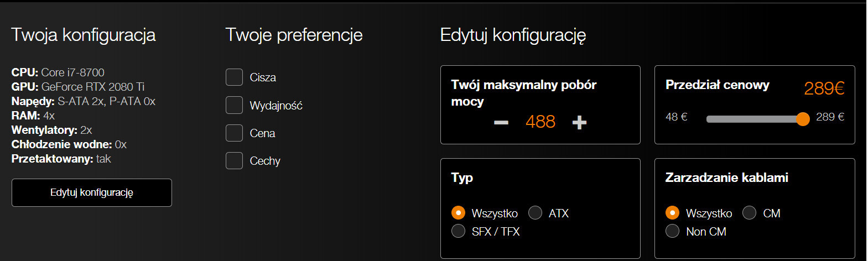Enable the Cisza preference checkbox
Screen dimensions: 868x261
234,77
